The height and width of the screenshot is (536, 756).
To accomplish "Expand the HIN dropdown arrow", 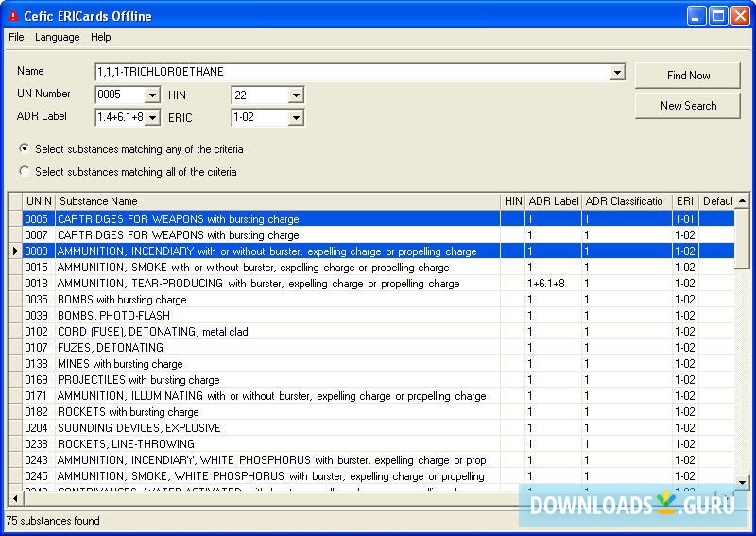I will click(296, 95).
